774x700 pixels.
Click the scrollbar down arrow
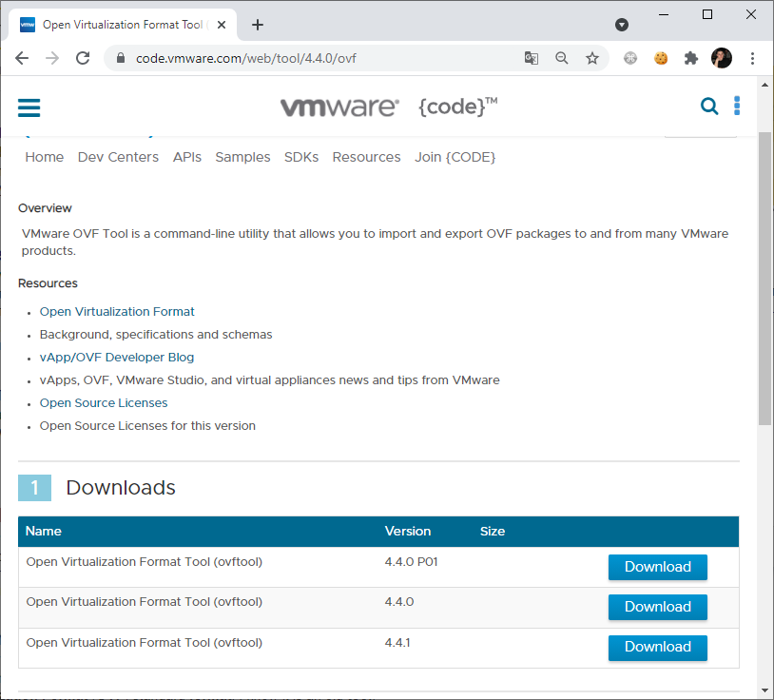[x=765, y=690]
